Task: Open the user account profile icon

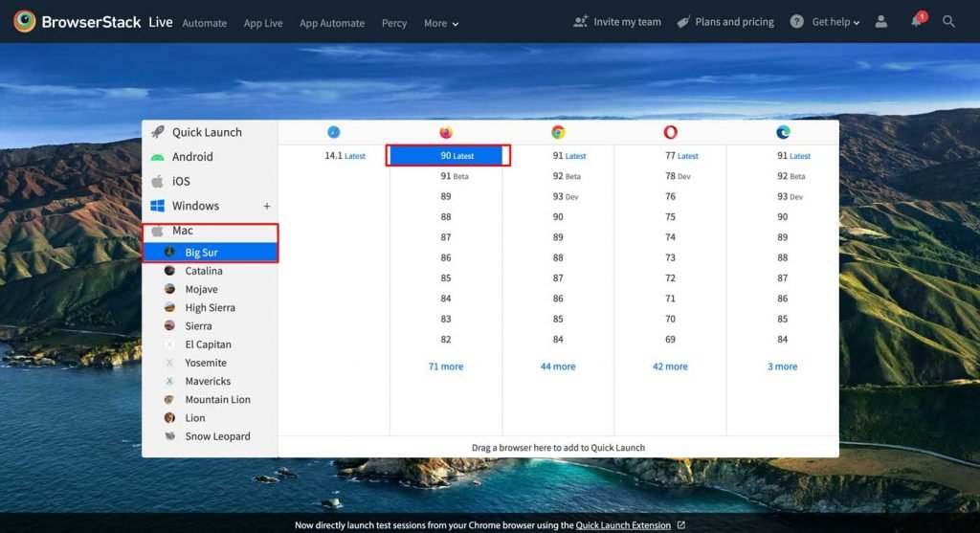Action: (x=881, y=22)
